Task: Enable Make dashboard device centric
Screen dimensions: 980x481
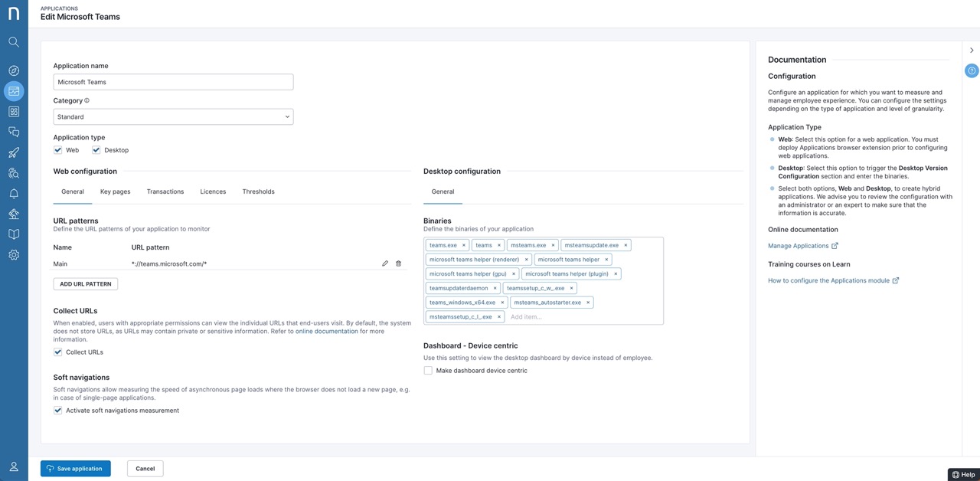Action: [428, 371]
